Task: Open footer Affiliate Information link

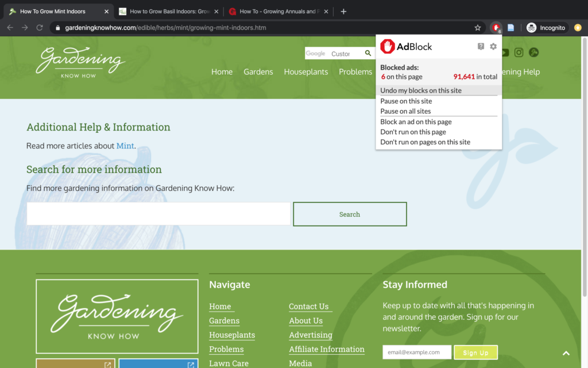Action: (x=327, y=349)
